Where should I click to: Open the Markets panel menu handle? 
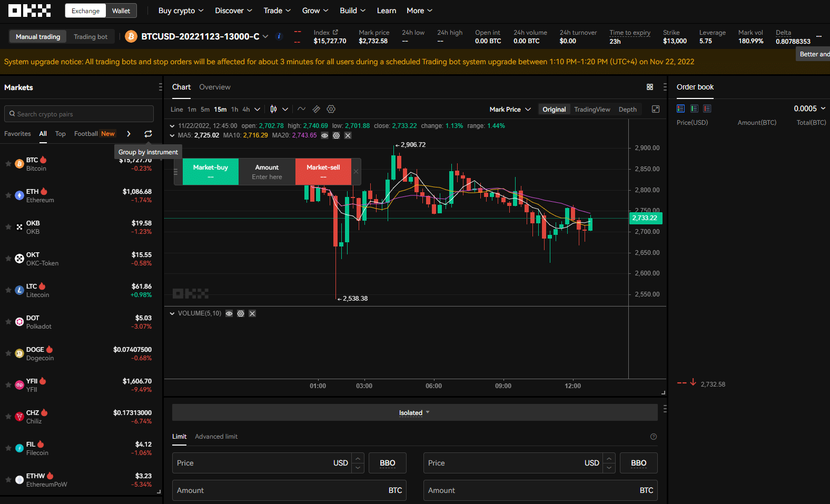coord(160,87)
